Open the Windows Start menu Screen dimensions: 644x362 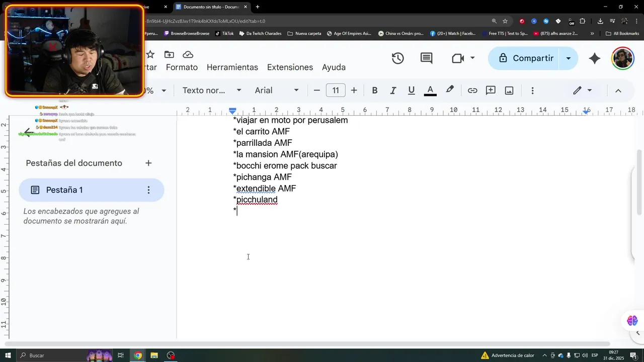click(x=8, y=355)
